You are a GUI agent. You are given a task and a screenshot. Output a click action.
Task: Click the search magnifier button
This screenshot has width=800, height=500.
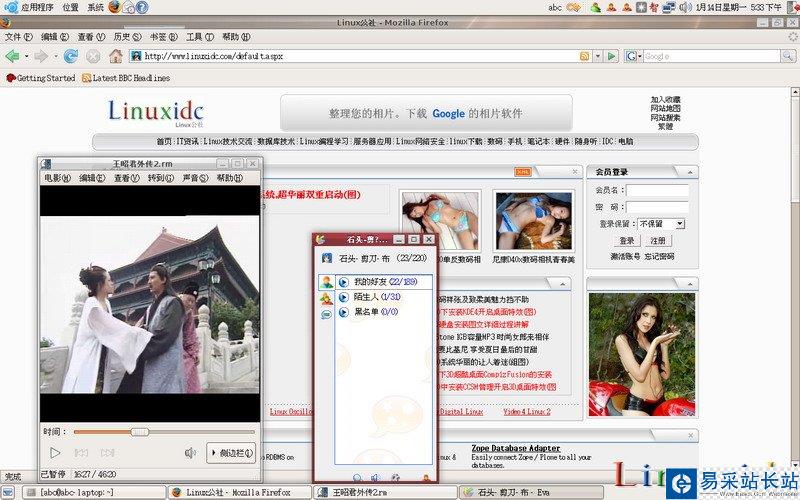pyautogui.click(x=788, y=56)
